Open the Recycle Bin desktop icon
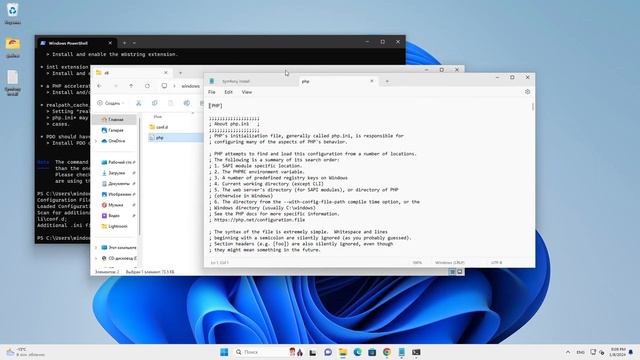Image resolution: width=640 pixels, height=360 pixels. coord(12,13)
